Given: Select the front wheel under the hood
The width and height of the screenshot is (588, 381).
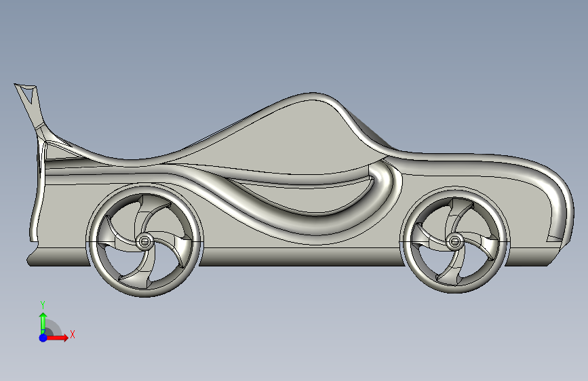Looking at the screenshot, I should [454, 241].
